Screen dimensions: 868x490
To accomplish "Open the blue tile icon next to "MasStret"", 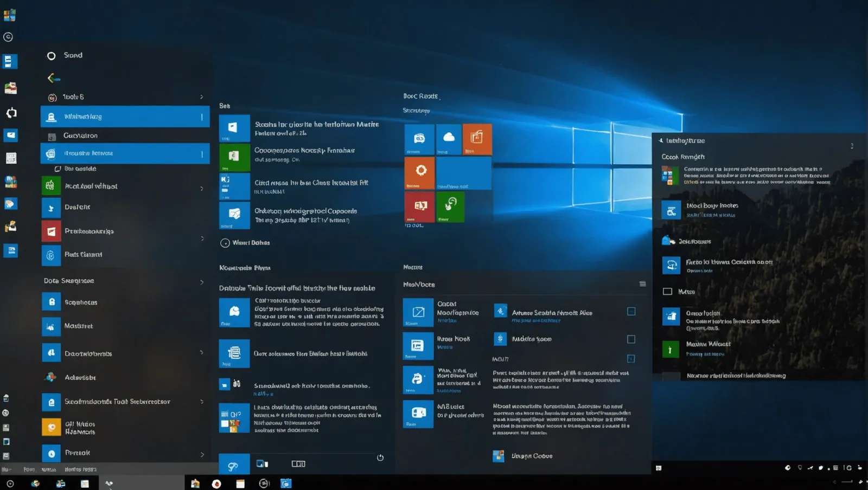I will [51, 327].
